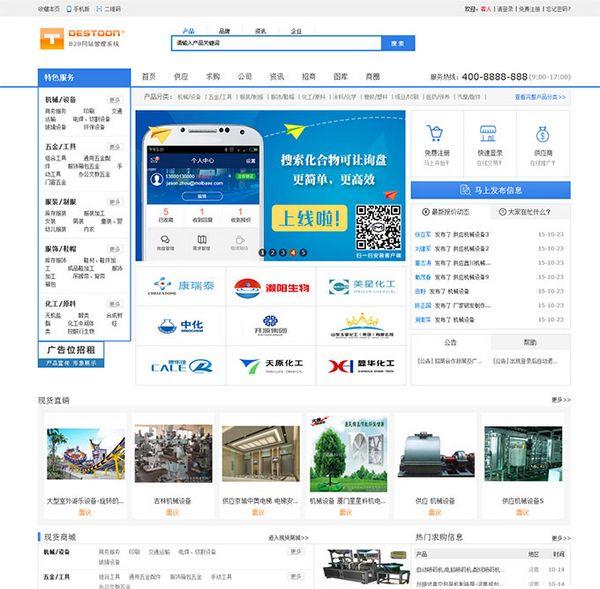Click the money bag 供应商 icon
The width and height of the screenshot is (600, 589).
(x=542, y=134)
